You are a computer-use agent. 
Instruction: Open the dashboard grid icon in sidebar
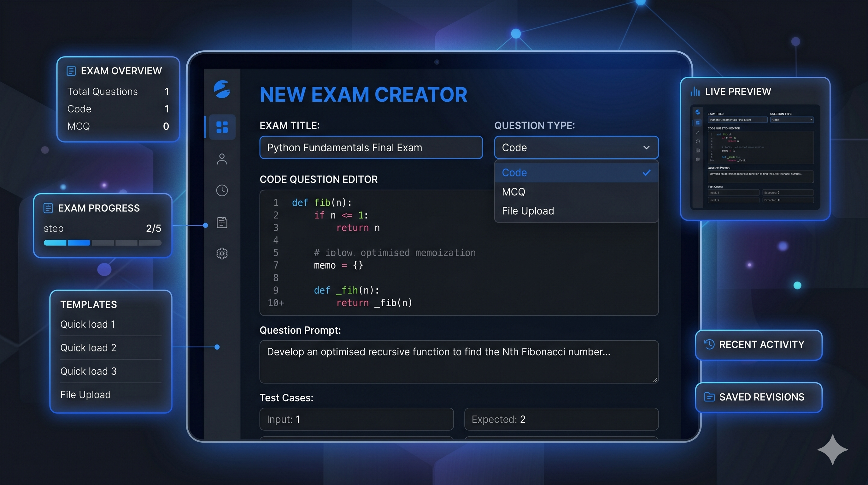click(x=222, y=127)
